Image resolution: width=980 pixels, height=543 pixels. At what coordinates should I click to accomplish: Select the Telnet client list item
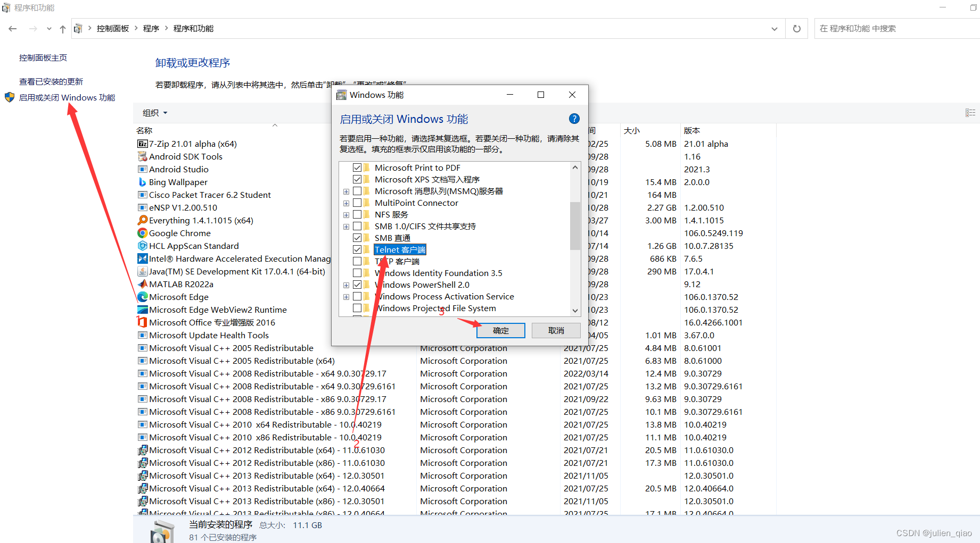[x=400, y=249]
